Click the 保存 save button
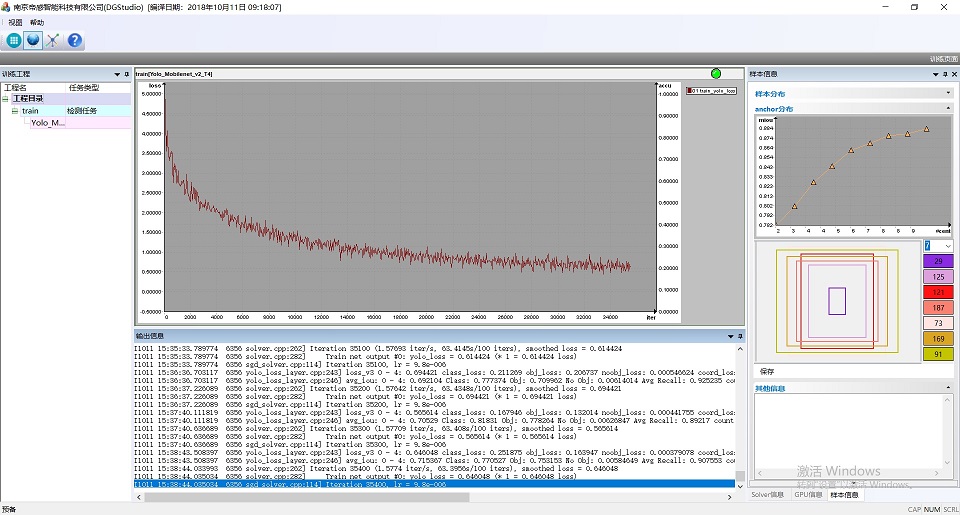The height and width of the screenshot is (515, 960). (768, 372)
